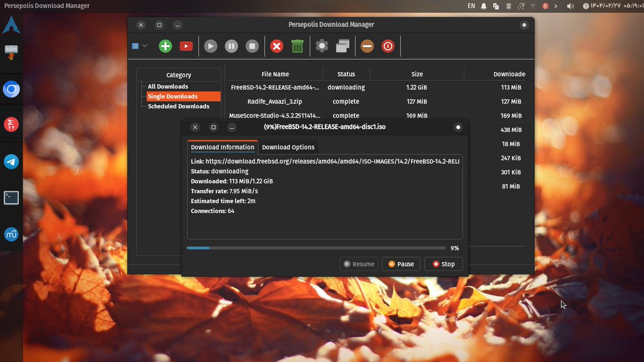Click the 127 MiB size cell for Radife_Avaazi_3.zip
Image resolution: width=644 pixels, height=362 pixels.
(417, 101)
